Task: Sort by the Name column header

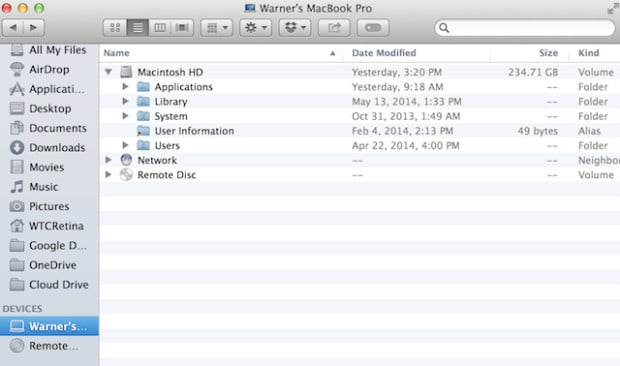Action: 221,53
